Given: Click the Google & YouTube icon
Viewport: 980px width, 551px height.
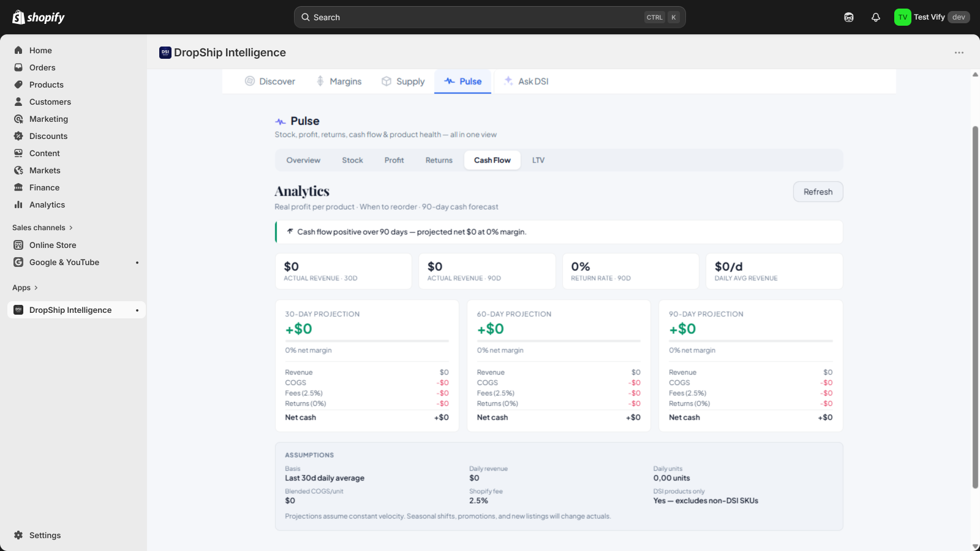Looking at the screenshot, I should 18,262.
